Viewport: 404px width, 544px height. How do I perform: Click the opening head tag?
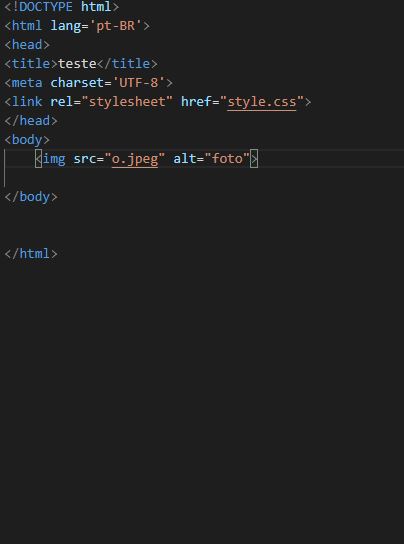(x=27, y=45)
